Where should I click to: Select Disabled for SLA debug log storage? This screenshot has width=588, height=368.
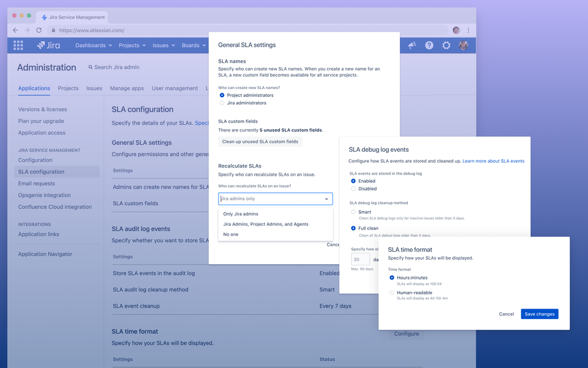pyautogui.click(x=354, y=189)
